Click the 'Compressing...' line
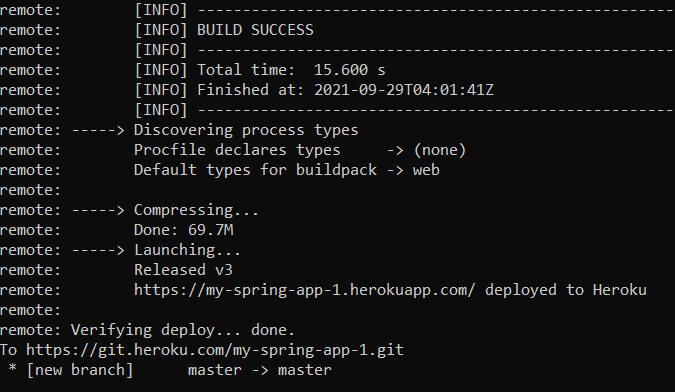The height and width of the screenshot is (392, 675). point(196,210)
